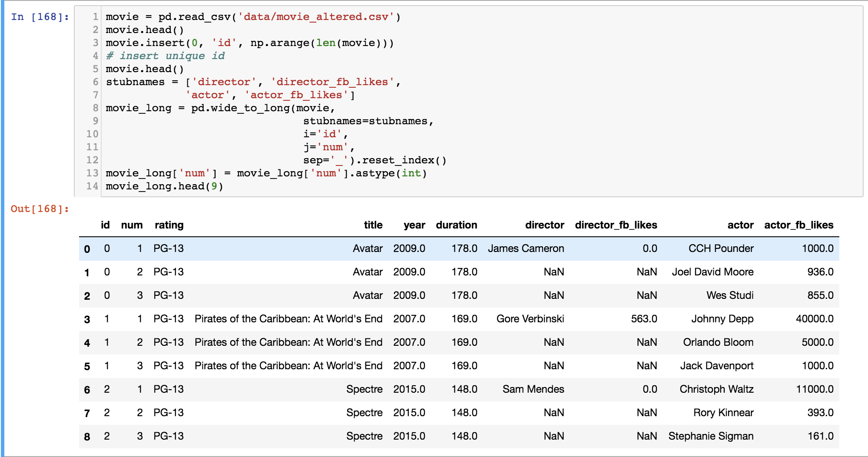
Task: Click the 'Rory Kinnear' cell
Action: coord(723,413)
